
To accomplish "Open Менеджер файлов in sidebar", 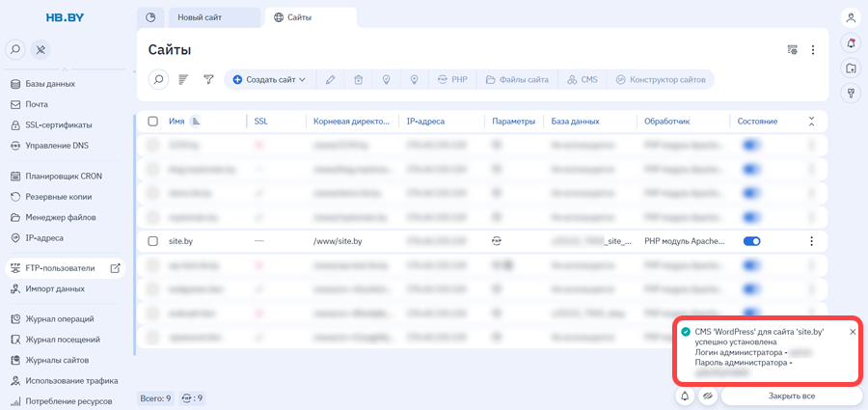I will coord(66,217).
